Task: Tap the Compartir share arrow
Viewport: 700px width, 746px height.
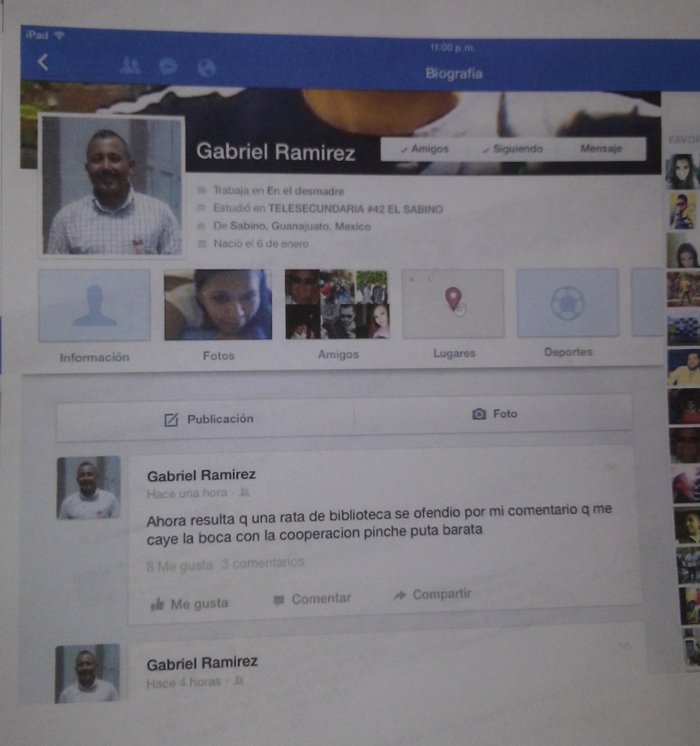Action: 400,596
